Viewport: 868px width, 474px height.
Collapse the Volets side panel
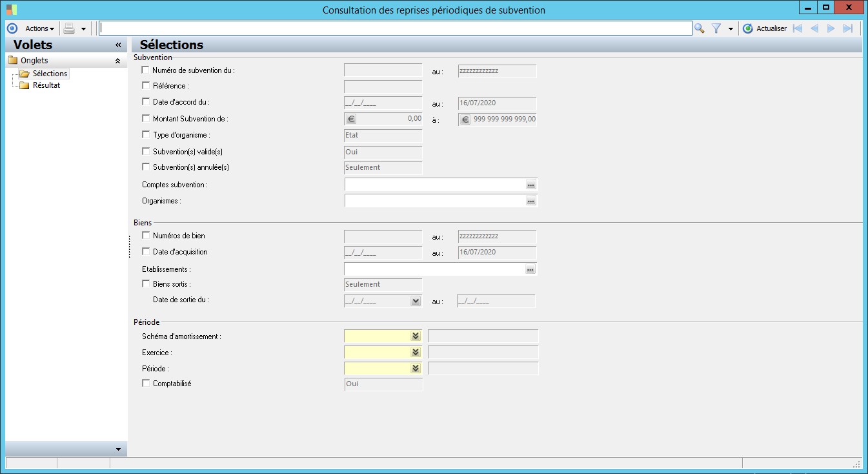[118, 45]
